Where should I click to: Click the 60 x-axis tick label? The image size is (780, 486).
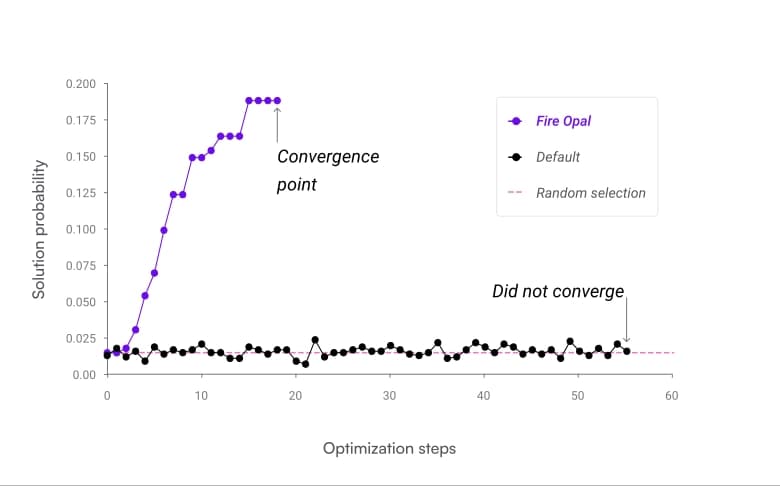pyautogui.click(x=672, y=395)
